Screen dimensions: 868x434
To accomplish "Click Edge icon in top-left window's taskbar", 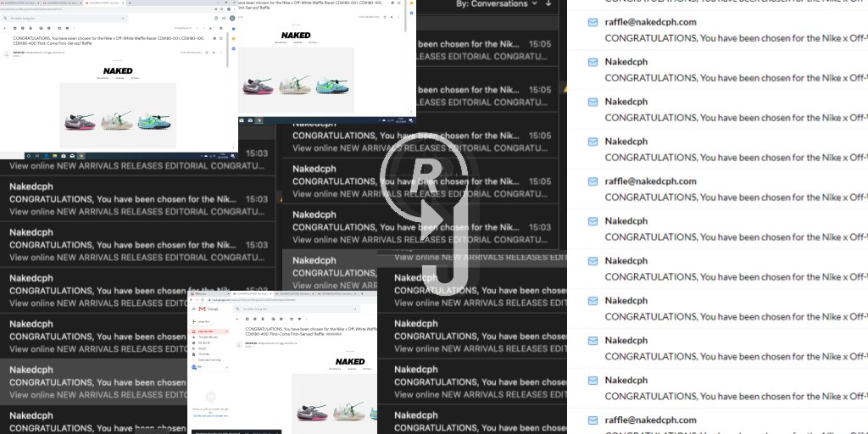I will (47, 156).
